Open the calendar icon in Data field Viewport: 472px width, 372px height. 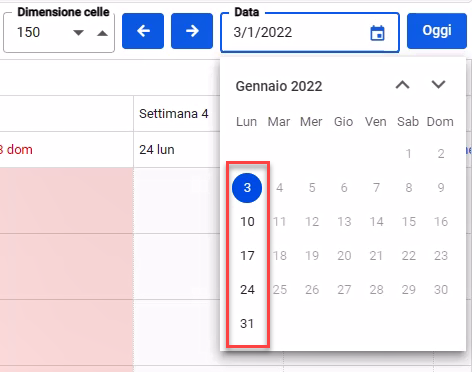coord(377,33)
